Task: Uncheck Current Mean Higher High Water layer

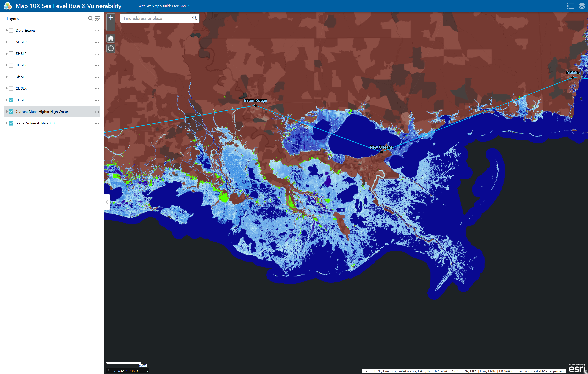Action: (x=11, y=112)
